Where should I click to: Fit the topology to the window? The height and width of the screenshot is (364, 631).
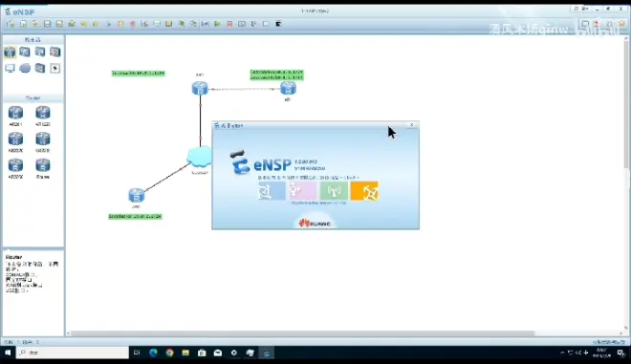[x=206, y=24]
